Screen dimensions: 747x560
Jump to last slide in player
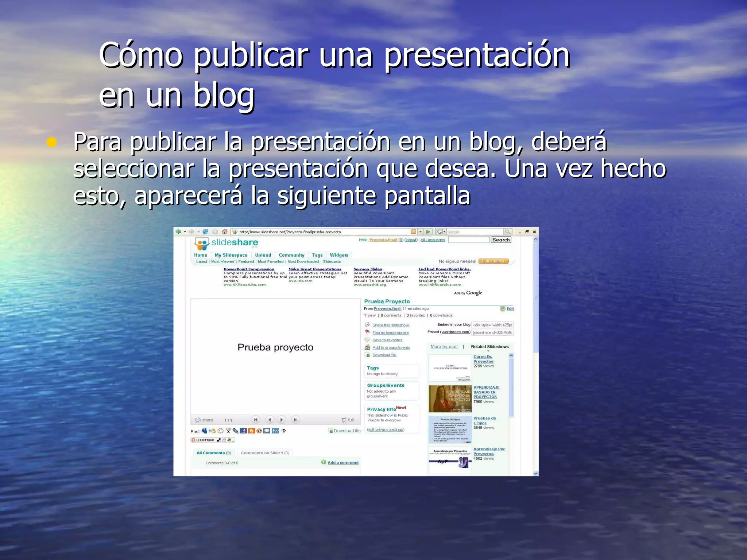pyautogui.click(x=296, y=420)
